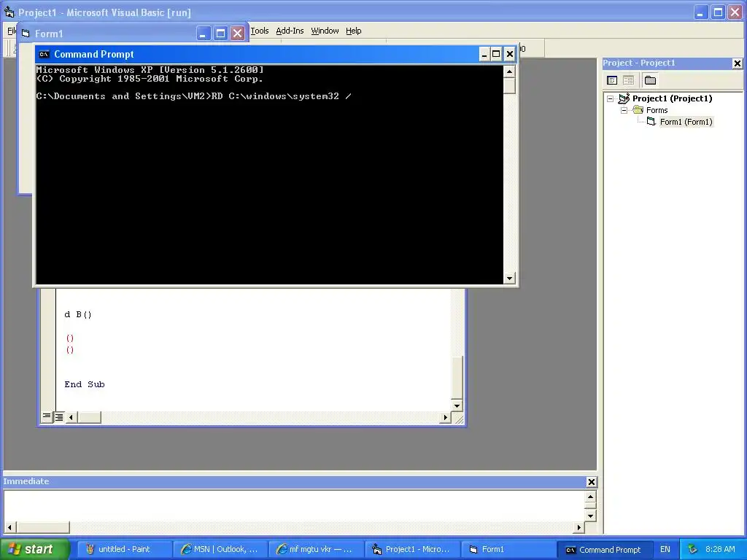Click inside the Immediate window text area
The image size is (747, 560).
[x=294, y=506]
